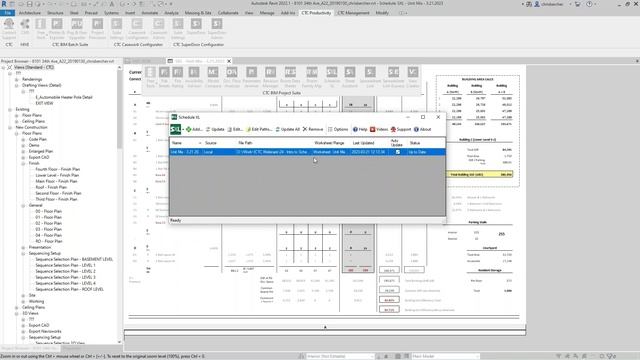Maximize the Schedule XL dialog
The height and width of the screenshot is (360, 640).
pos(423,117)
